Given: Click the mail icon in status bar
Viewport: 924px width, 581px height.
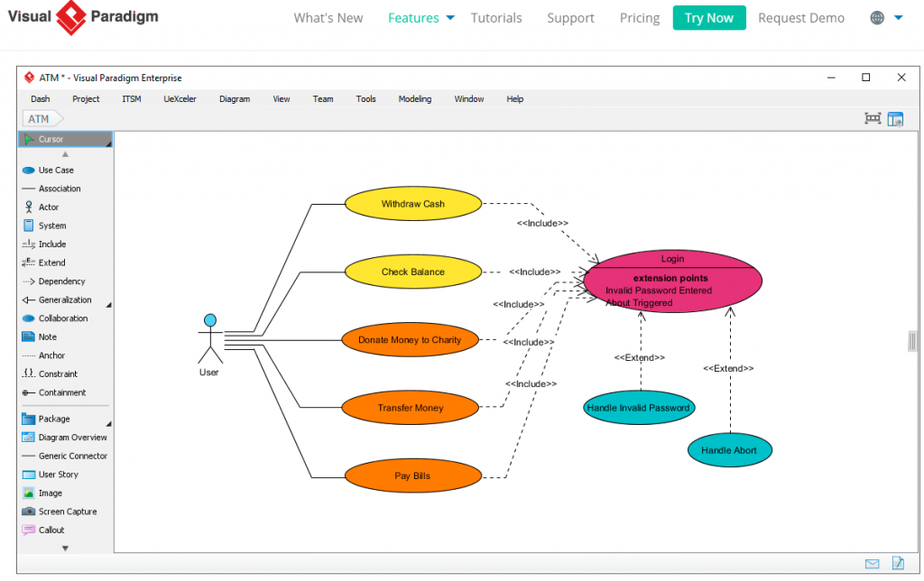Looking at the screenshot, I should 873,564.
